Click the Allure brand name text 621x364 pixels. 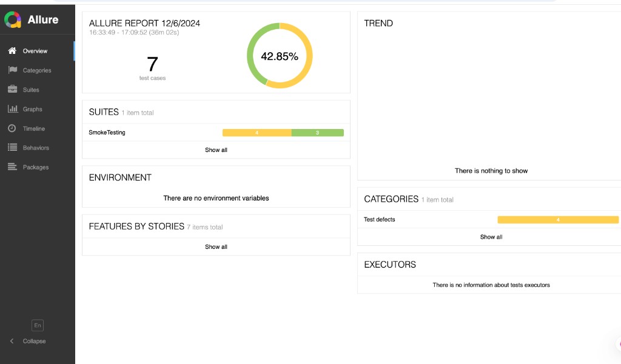pos(43,19)
